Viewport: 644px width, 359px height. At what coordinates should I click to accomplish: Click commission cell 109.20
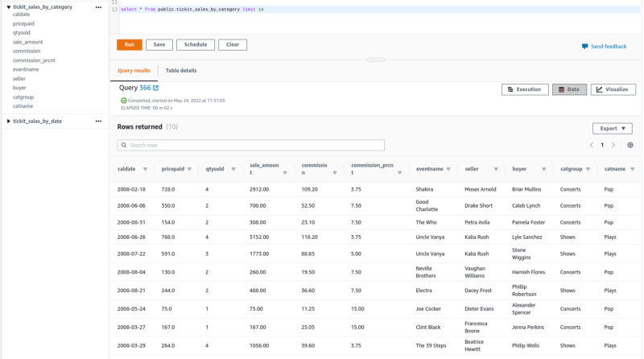[309, 189]
